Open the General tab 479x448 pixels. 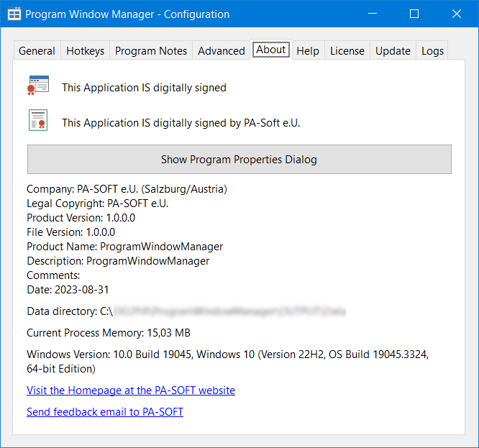[37, 50]
